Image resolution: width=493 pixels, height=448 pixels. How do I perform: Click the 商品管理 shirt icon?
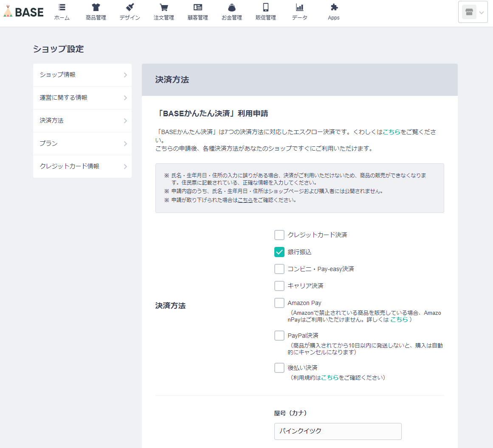click(96, 8)
